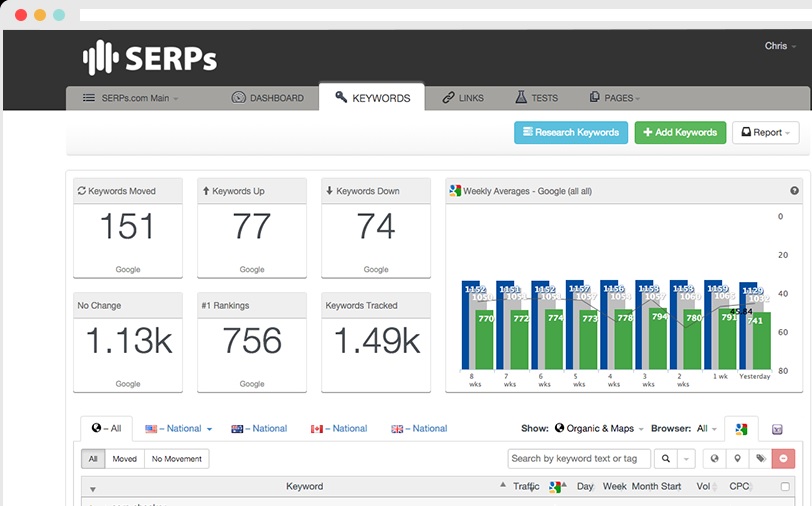Click the Search by keyword text field
812x506 pixels.
579,458
